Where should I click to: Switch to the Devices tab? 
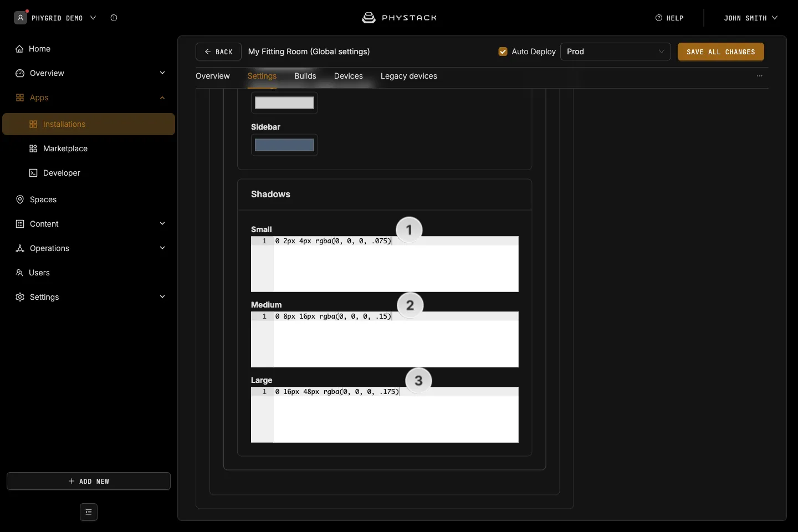pyautogui.click(x=349, y=76)
